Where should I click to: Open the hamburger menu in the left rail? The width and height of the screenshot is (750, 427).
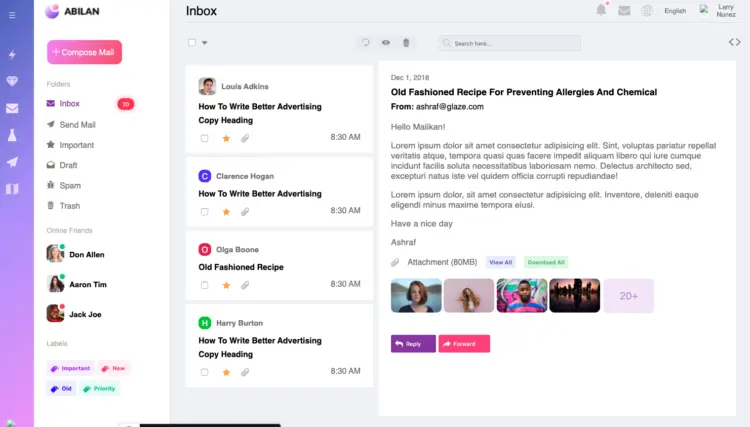point(12,16)
